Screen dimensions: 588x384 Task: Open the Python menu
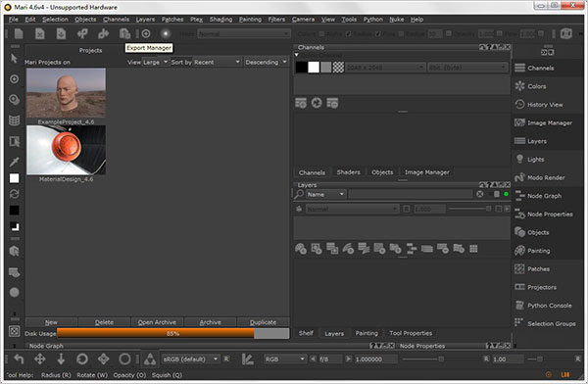(373, 20)
